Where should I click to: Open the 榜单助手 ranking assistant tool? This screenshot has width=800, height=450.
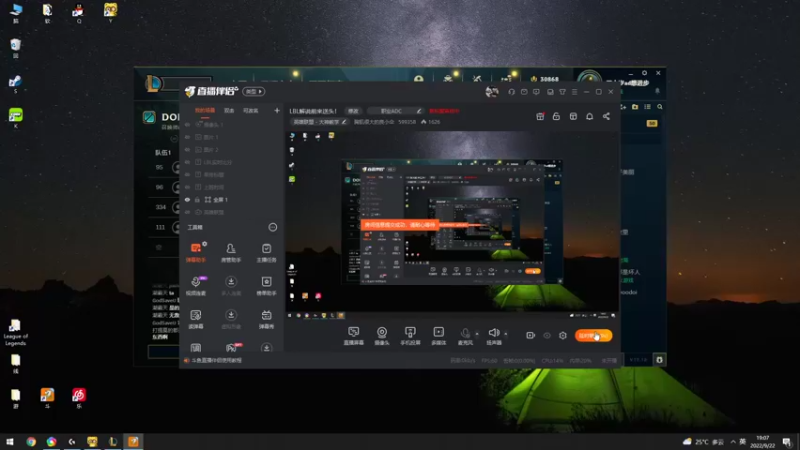click(x=266, y=286)
